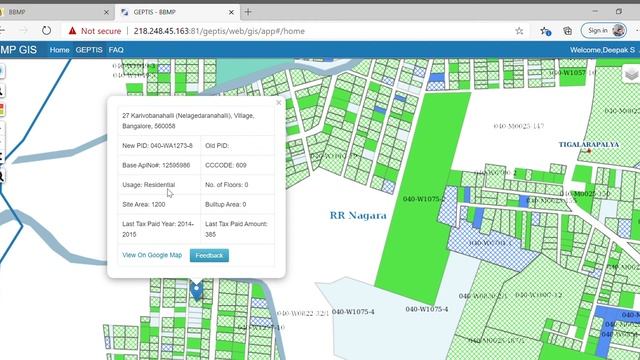Select New PID: 040-WA1273-8 text

coord(158,146)
